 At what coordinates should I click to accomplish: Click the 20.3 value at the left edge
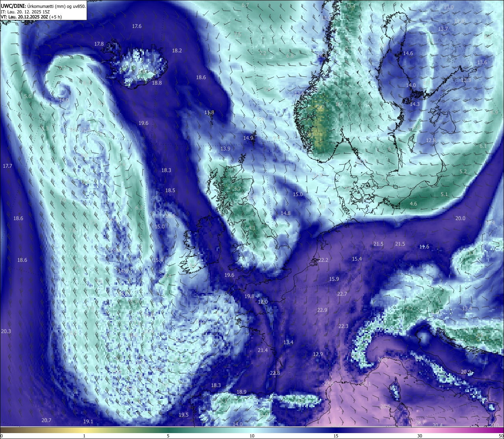6,332
